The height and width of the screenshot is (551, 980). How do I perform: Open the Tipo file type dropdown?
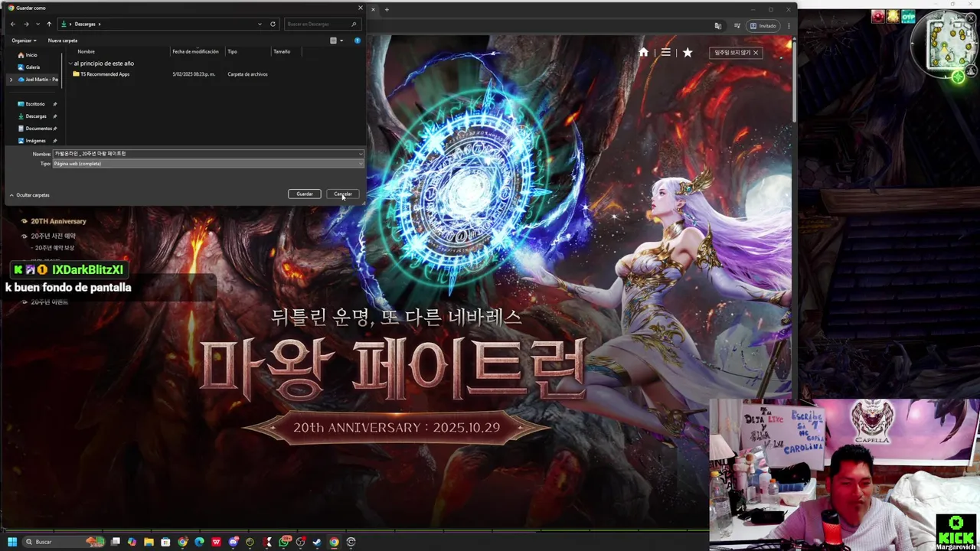tap(208, 164)
